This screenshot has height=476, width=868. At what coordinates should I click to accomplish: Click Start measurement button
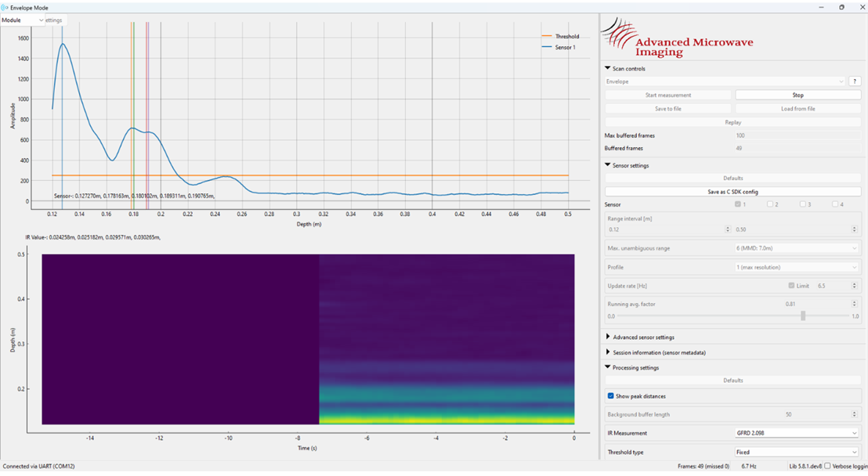tap(668, 96)
